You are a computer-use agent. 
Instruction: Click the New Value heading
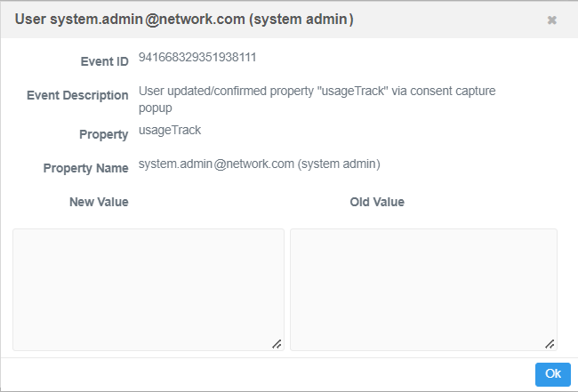click(99, 202)
